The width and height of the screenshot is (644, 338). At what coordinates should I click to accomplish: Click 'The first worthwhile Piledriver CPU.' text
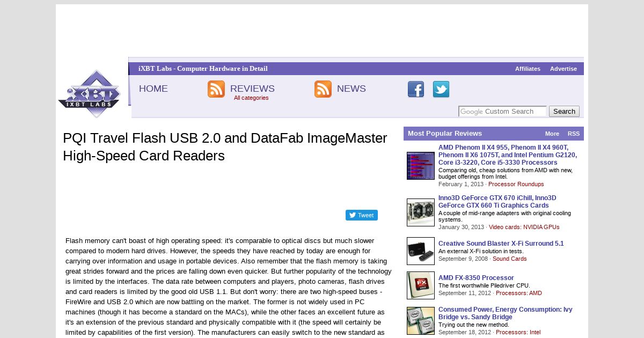coord(484,285)
